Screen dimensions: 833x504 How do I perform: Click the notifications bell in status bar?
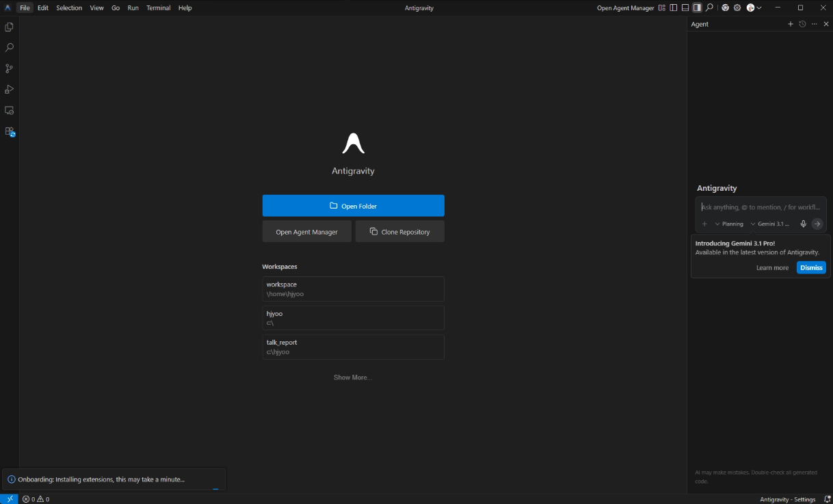coord(826,499)
